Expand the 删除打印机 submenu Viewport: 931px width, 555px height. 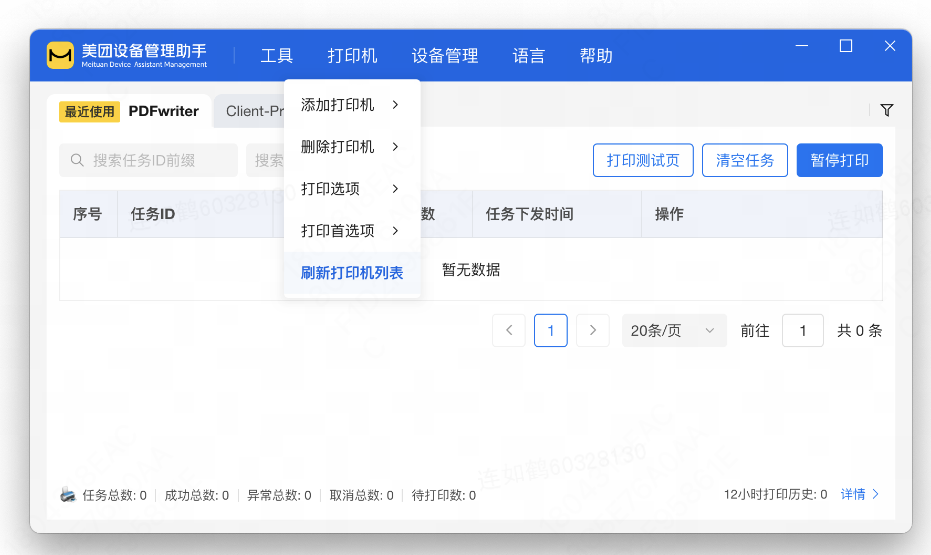coord(352,147)
